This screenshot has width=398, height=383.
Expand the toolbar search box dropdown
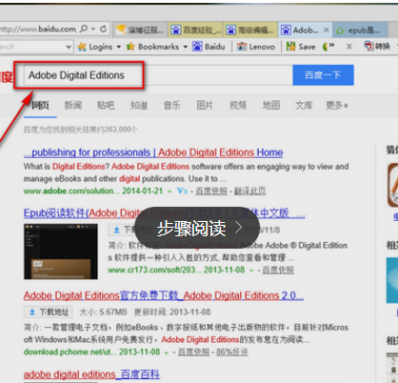point(69,47)
